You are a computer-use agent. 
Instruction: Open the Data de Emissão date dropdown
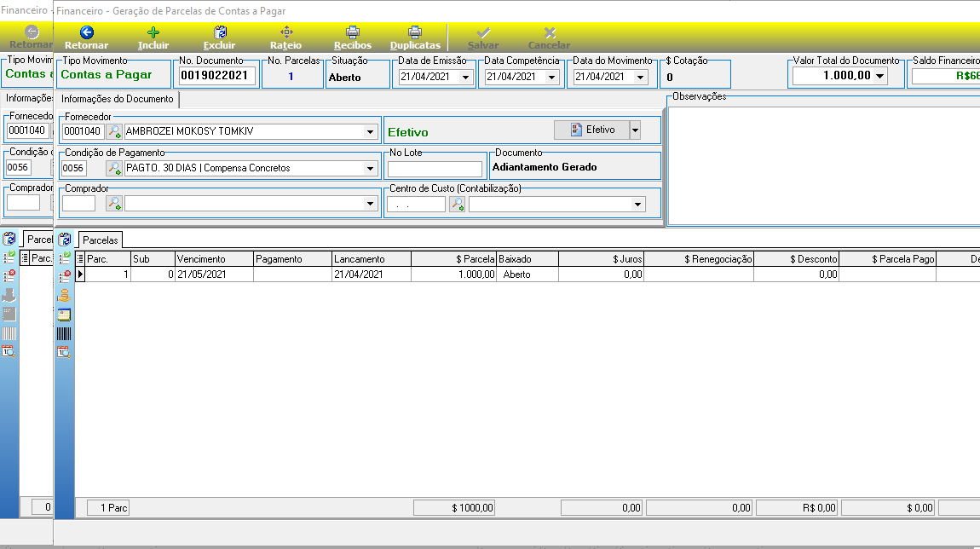pos(465,77)
